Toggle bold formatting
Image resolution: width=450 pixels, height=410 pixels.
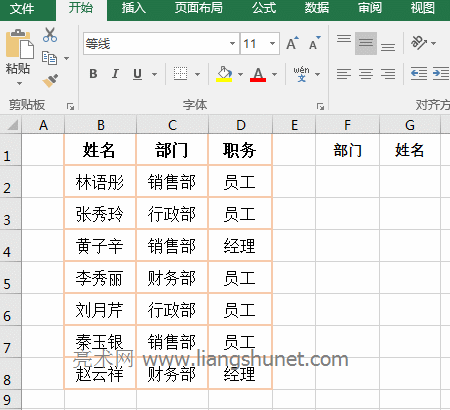click(93, 74)
